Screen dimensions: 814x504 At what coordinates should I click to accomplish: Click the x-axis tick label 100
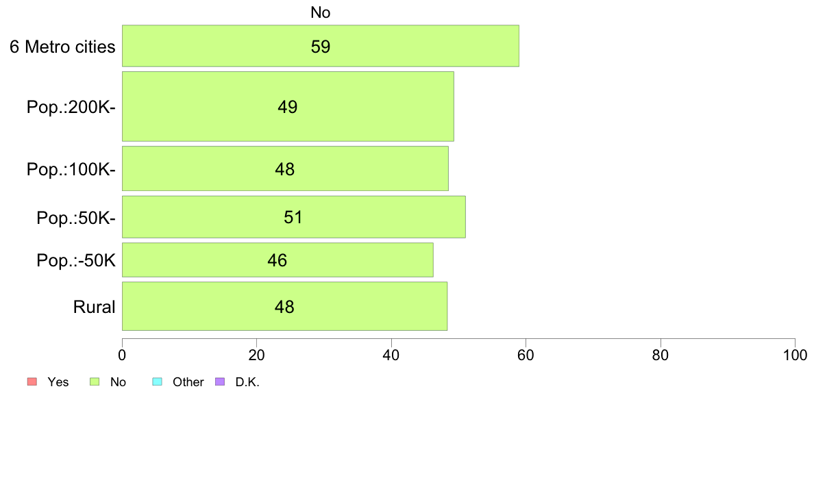point(795,355)
